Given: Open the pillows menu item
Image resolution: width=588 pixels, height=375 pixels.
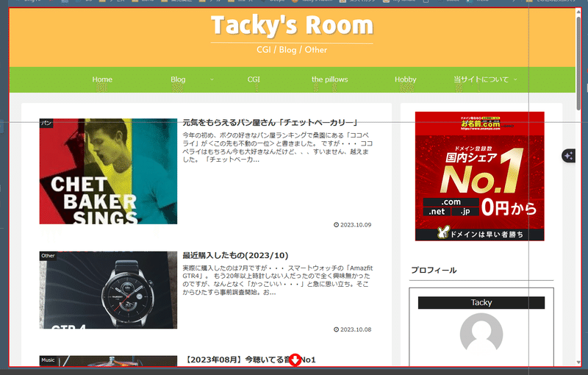Looking at the screenshot, I should [329, 79].
